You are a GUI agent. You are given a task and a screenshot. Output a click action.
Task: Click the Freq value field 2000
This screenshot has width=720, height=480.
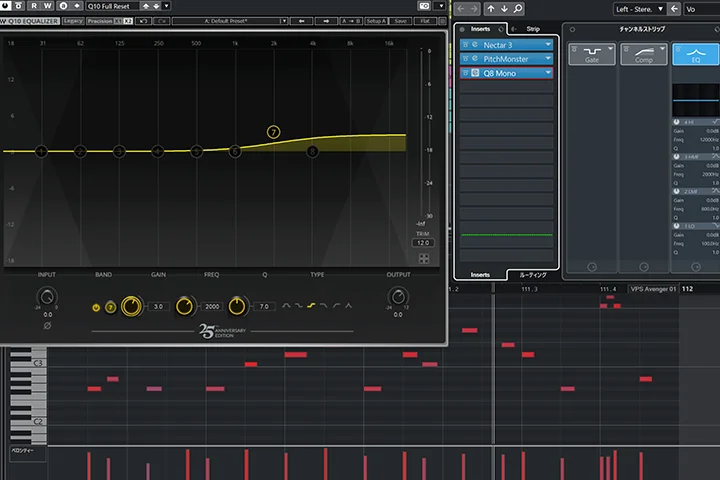[x=212, y=306]
